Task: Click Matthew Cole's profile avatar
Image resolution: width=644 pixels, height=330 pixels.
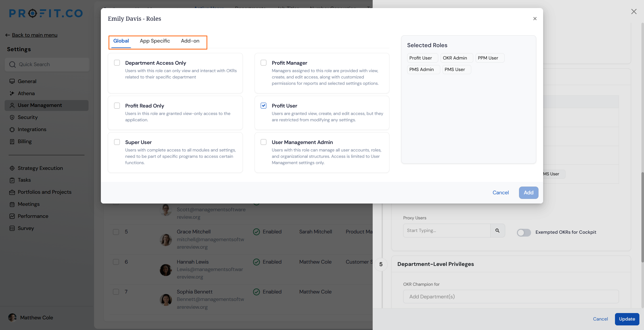Action: [12, 318]
